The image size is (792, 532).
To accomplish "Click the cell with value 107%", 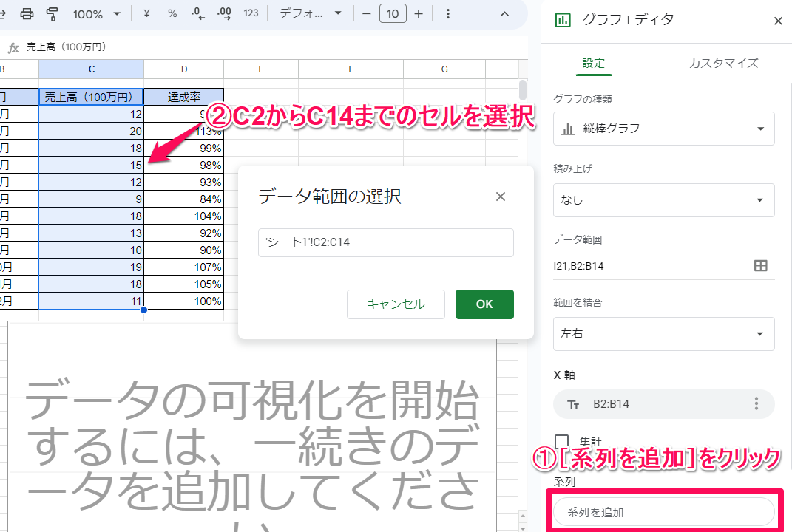I will tap(184, 267).
